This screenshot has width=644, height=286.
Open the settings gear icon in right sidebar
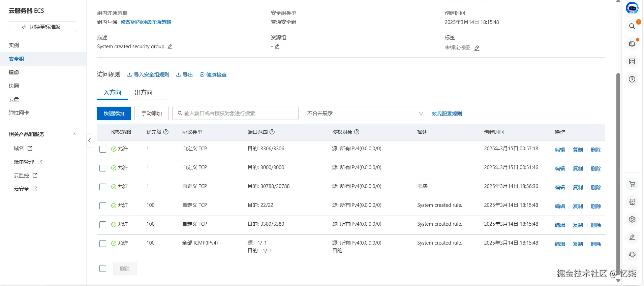632,219
